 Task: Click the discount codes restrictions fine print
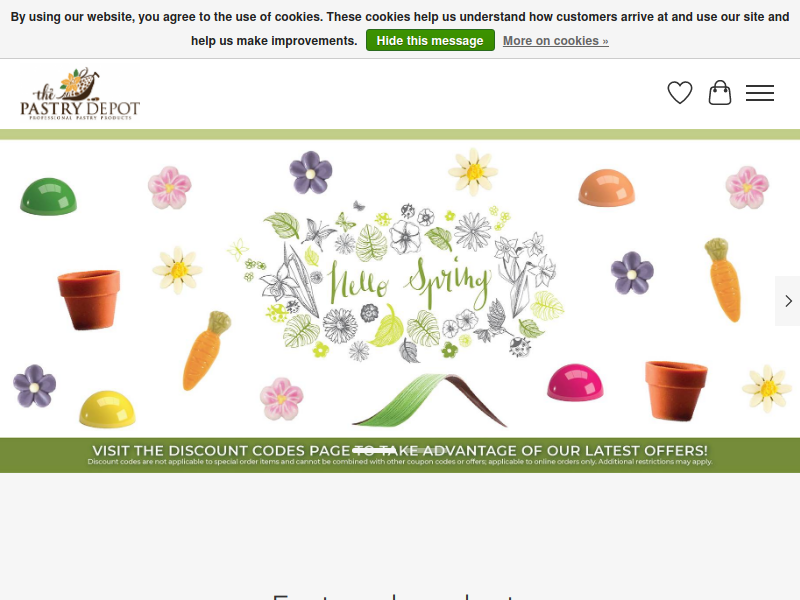(x=400, y=462)
